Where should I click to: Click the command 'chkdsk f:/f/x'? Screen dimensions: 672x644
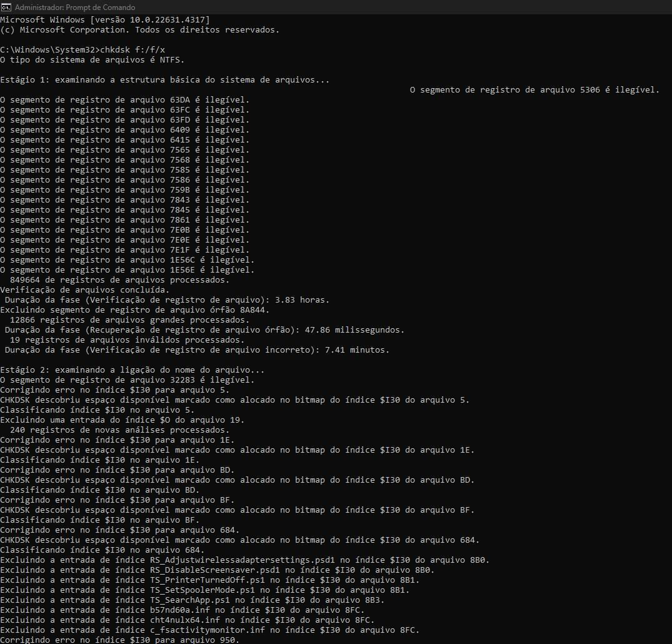133,50
